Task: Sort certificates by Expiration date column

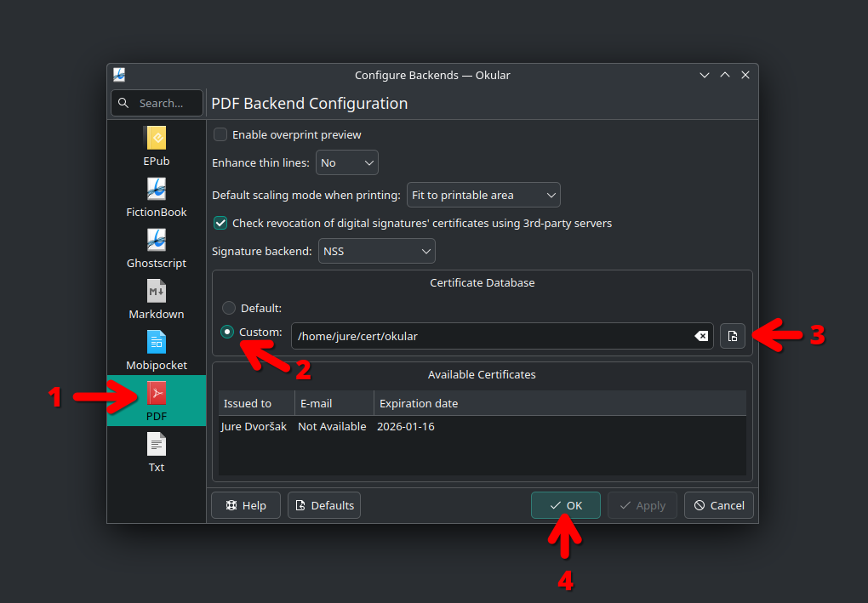Action: pyautogui.click(x=419, y=403)
